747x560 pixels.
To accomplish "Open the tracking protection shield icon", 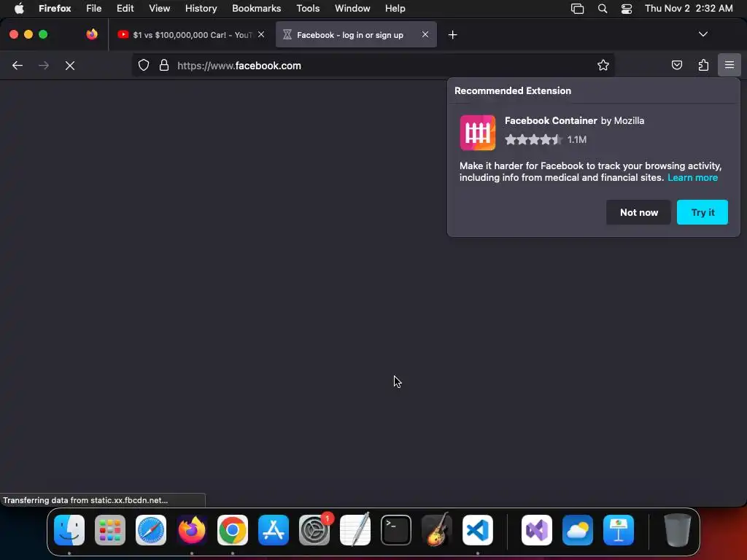I will (144, 65).
